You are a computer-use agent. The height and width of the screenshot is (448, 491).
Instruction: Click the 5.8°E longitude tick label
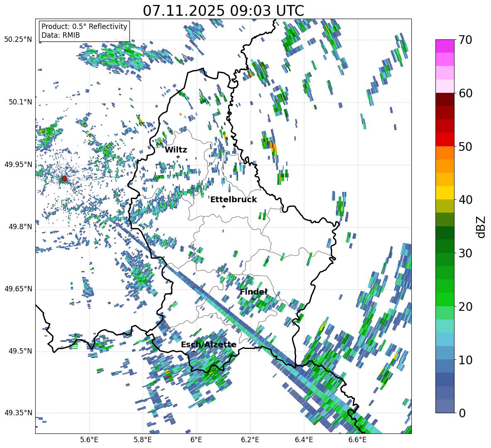(143, 440)
